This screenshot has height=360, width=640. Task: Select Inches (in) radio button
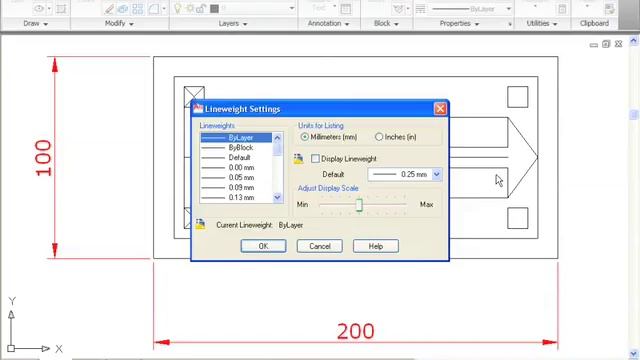(x=379, y=137)
